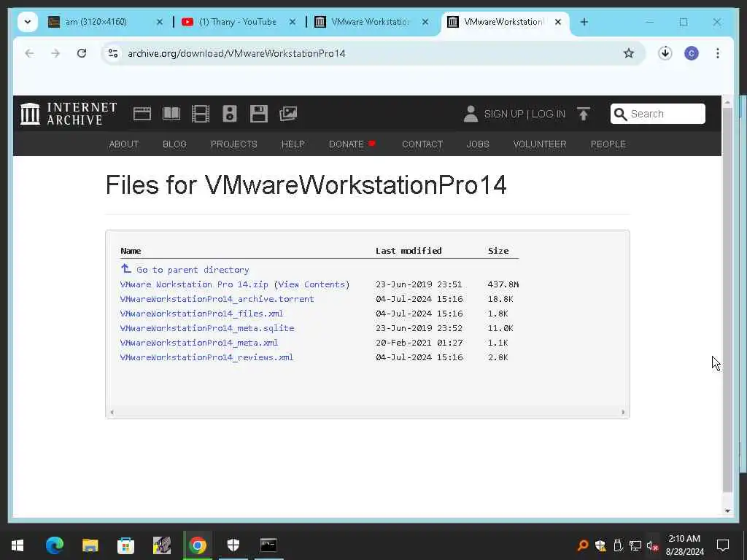The width and height of the screenshot is (747, 560).
Task: Open the HELP menu item
Action: pos(293,144)
